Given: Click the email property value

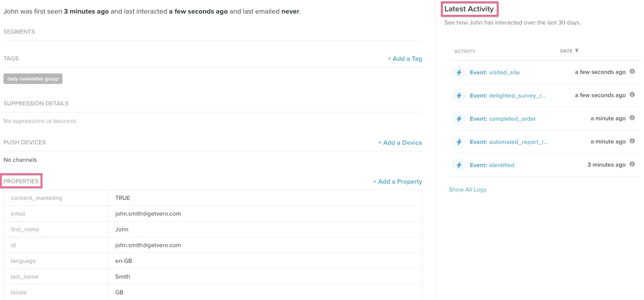Looking at the screenshot, I should coord(148,213).
